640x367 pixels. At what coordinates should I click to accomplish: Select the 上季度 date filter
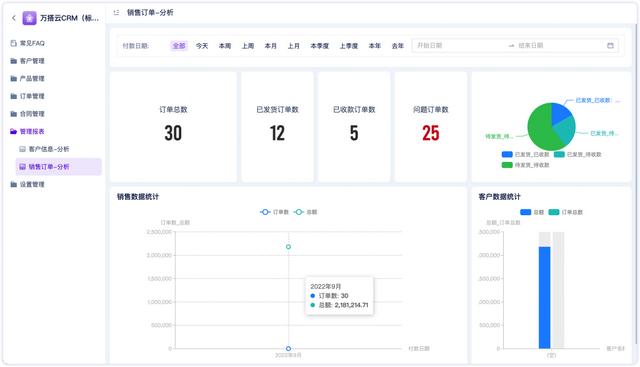[349, 46]
